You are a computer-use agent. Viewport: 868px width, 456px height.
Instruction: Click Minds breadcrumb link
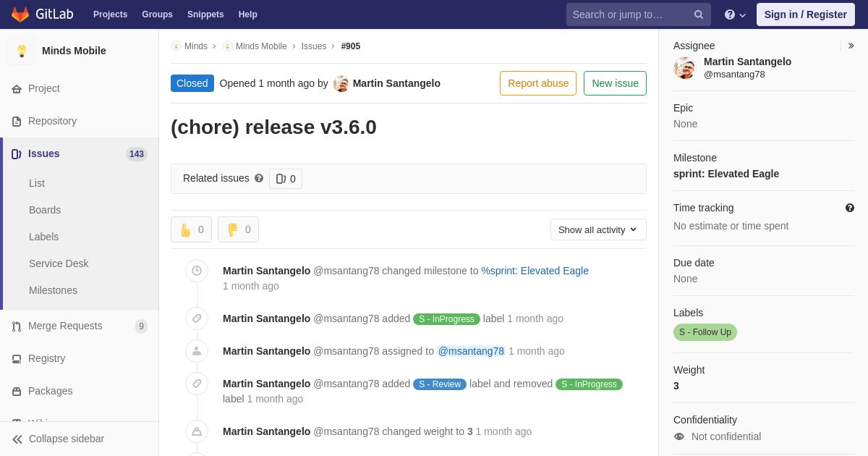[x=196, y=46]
